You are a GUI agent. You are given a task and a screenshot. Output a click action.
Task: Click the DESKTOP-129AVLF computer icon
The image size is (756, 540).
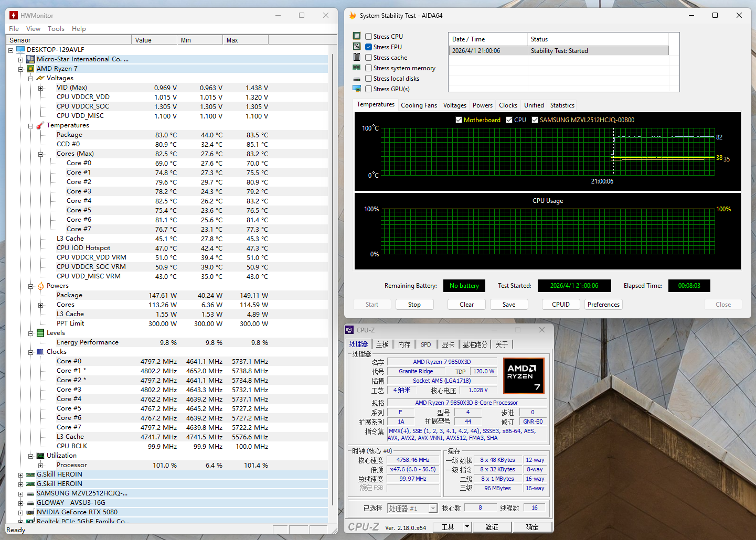pyautogui.click(x=20, y=50)
